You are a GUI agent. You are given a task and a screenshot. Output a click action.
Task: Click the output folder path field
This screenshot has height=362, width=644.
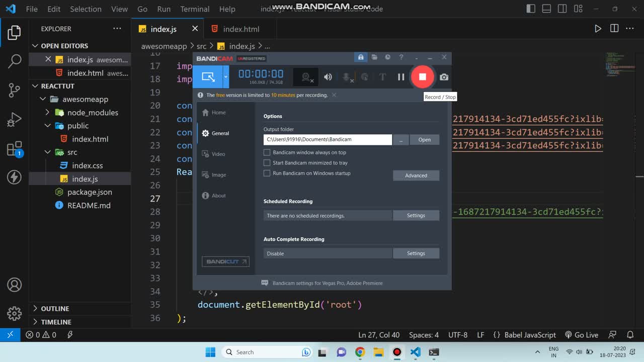tap(327, 139)
